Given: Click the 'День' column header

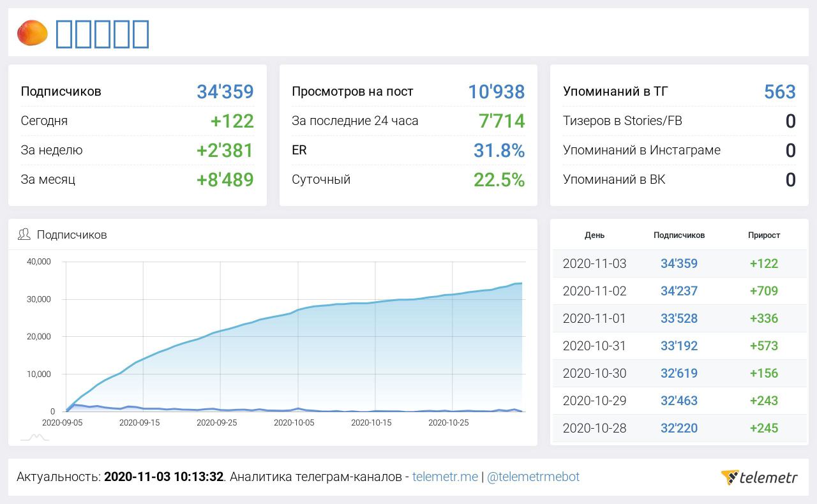Looking at the screenshot, I should tap(594, 235).
